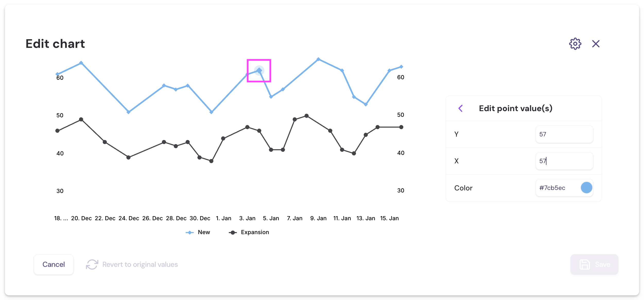The width and height of the screenshot is (644, 300).
Task: Close the Edit chart dialog with the X
Action: [596, 44]
